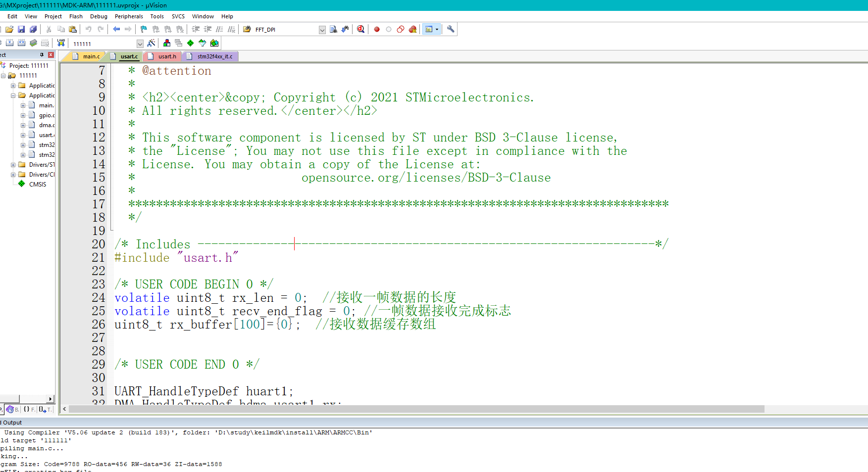Click the Build target icon
This screenshot has height=472, width=868.
point(10,43)
